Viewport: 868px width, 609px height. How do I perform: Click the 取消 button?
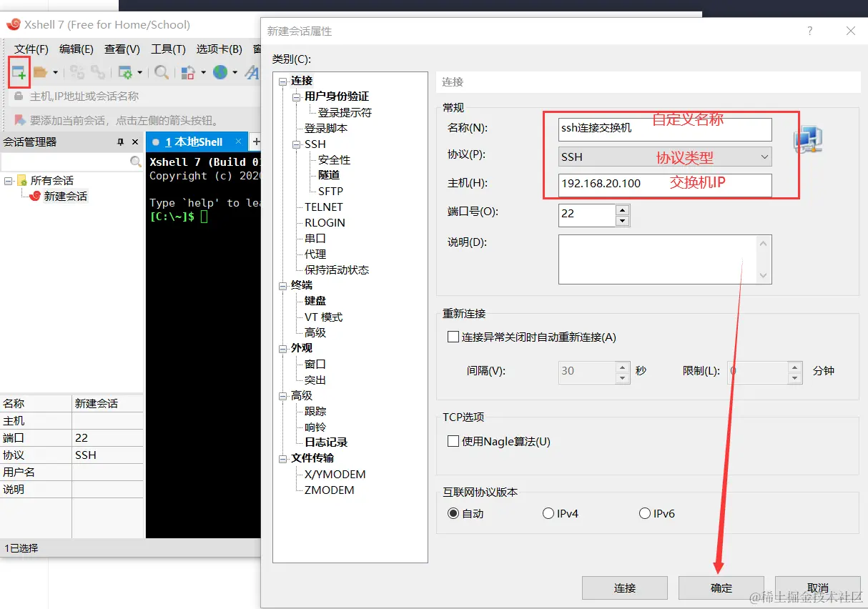click(x=818, y=588)
